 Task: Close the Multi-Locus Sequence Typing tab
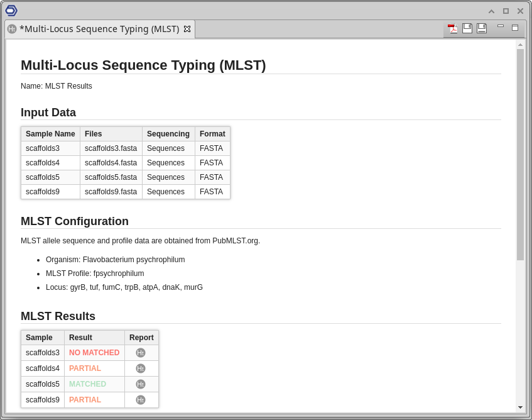(x=187, y=29)
